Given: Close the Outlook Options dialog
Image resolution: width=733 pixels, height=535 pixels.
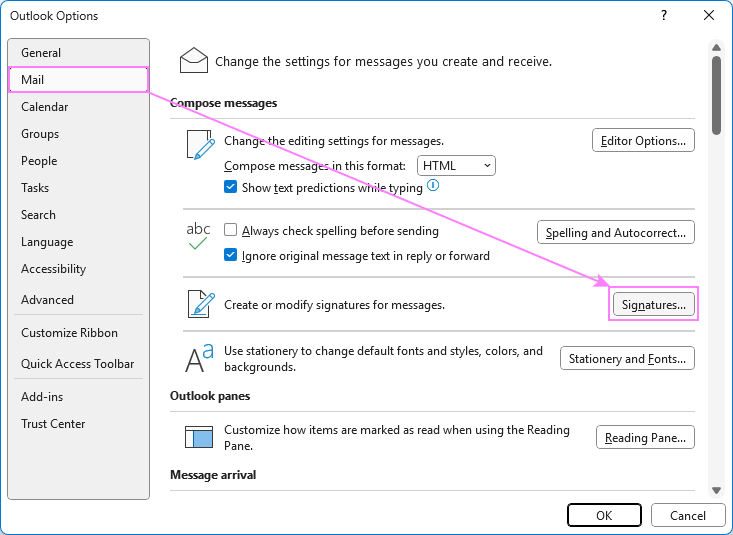Looking at the screenshot, I should pyautogui.click(x=709, y=15).
